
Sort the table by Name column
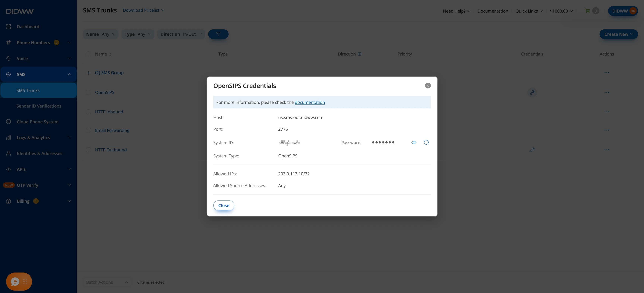(x=110, y=54)
